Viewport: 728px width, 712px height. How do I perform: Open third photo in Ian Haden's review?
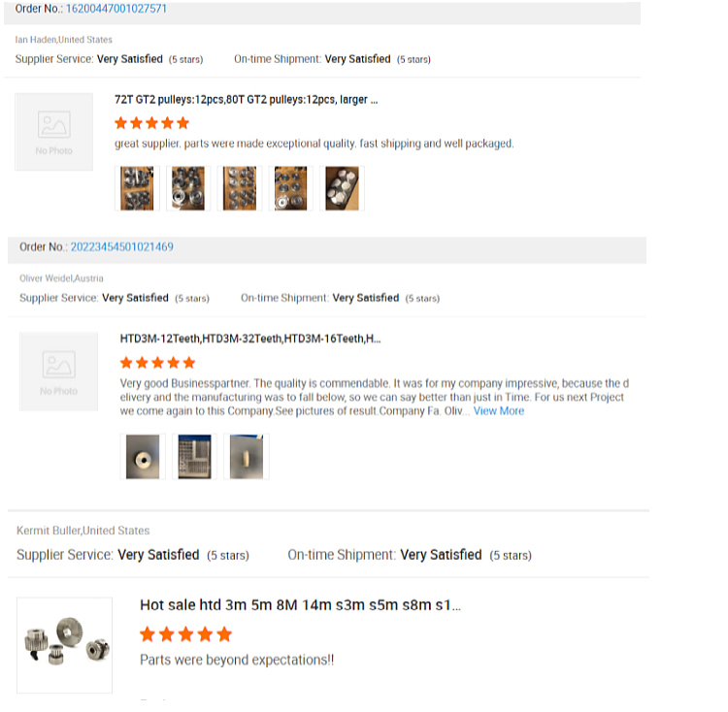point(240,188)
